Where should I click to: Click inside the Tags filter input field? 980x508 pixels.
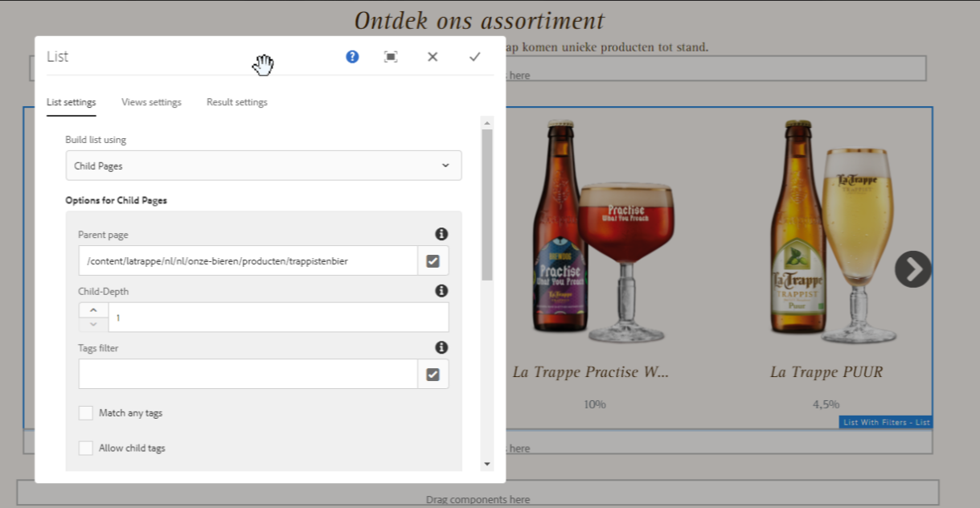pos(241,374)
